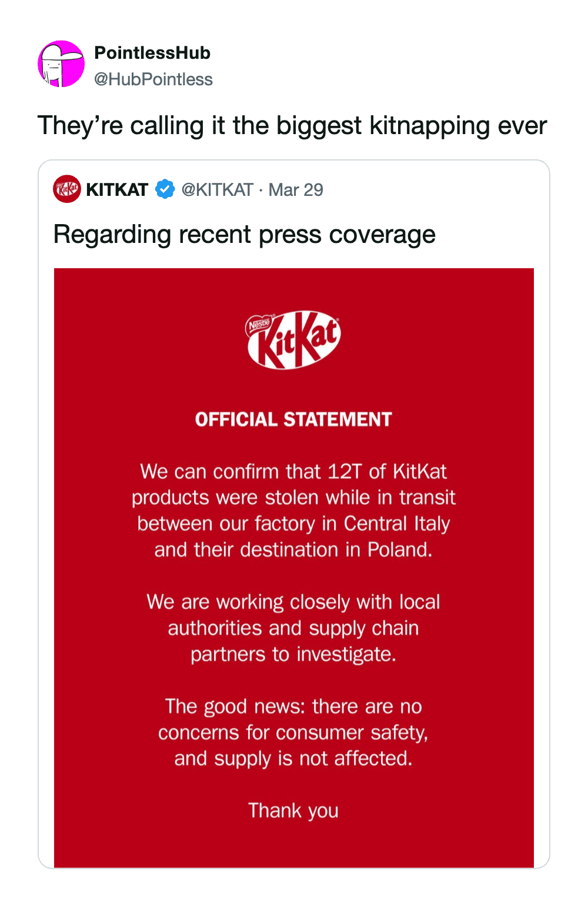The width and height of the screenshot is (588, 907).
Task: Click the PointlessHub profile avatar
Action: [61, 64]
